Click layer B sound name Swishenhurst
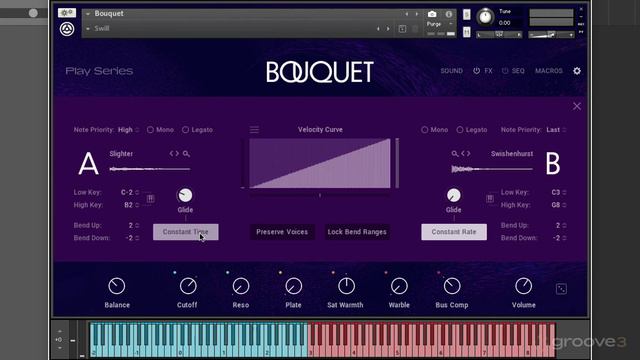The height and width of the screenshot is (360, 640). pos(512,154)
